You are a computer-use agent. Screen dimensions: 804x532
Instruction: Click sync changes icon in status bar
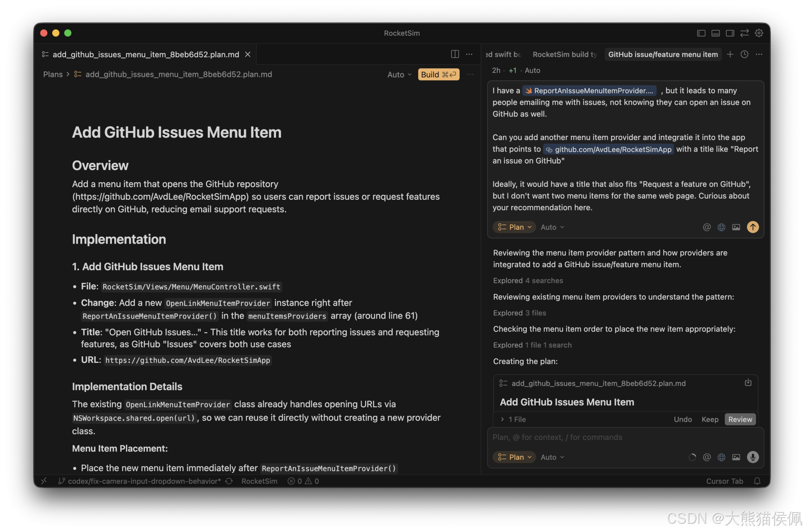229,481
